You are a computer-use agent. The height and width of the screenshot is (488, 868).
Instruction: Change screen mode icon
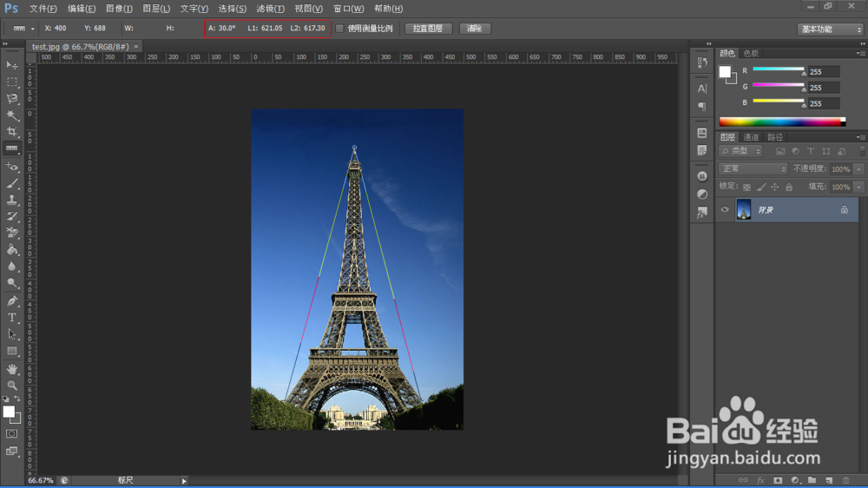pos(11,451)
